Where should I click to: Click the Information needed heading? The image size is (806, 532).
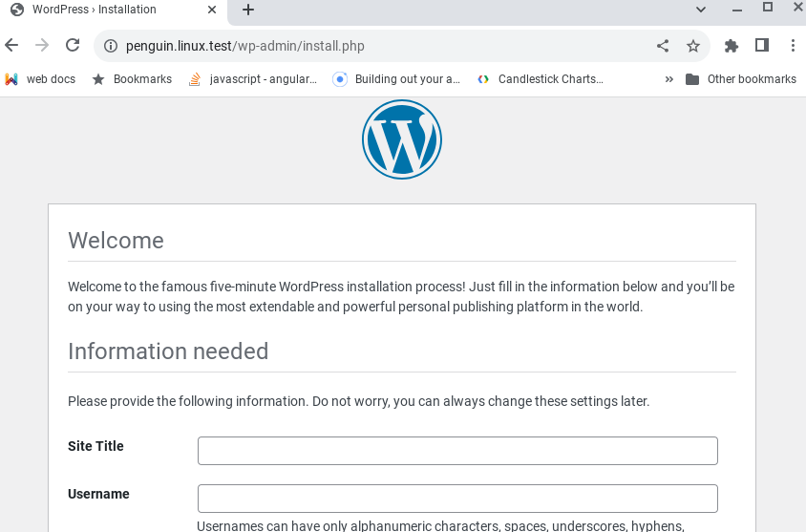(168, 351)
